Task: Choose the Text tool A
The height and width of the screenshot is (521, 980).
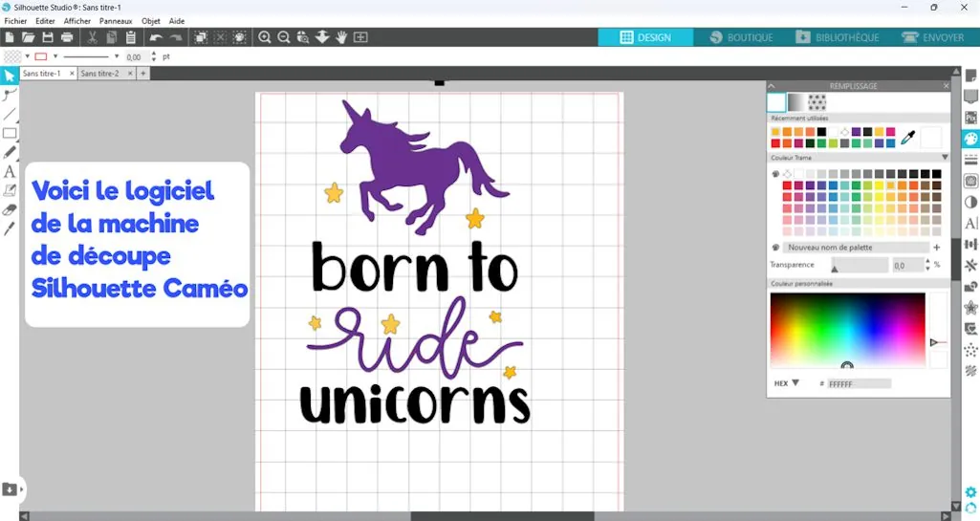Action: coord(10,171)
